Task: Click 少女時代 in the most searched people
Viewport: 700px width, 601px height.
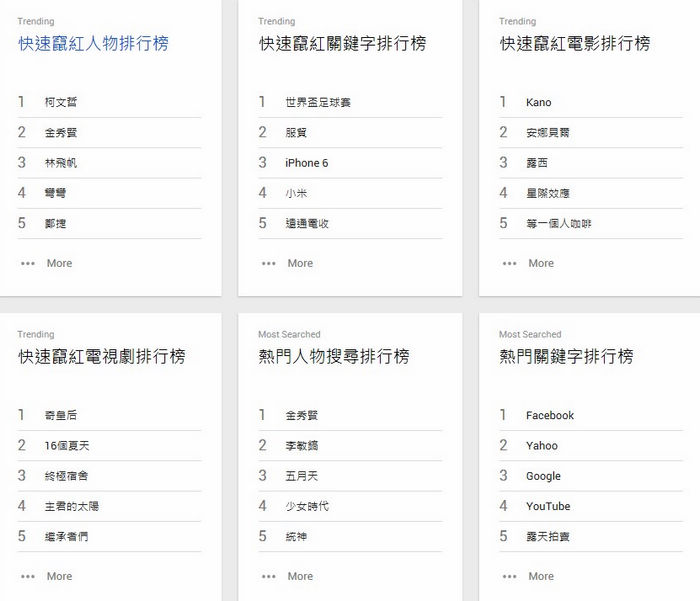Action: tap(306, 507)
